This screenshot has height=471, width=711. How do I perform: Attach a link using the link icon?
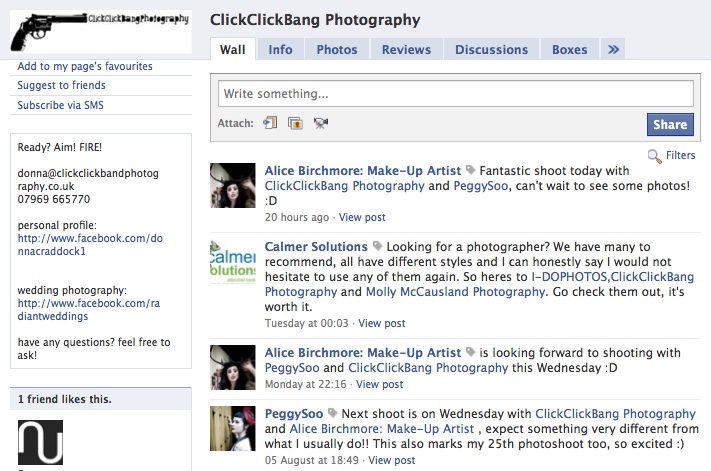click(270, 123)
